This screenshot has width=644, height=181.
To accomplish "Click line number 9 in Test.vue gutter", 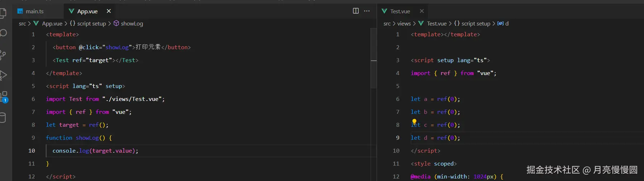I will pyautogui.click(x=397, y=138).
